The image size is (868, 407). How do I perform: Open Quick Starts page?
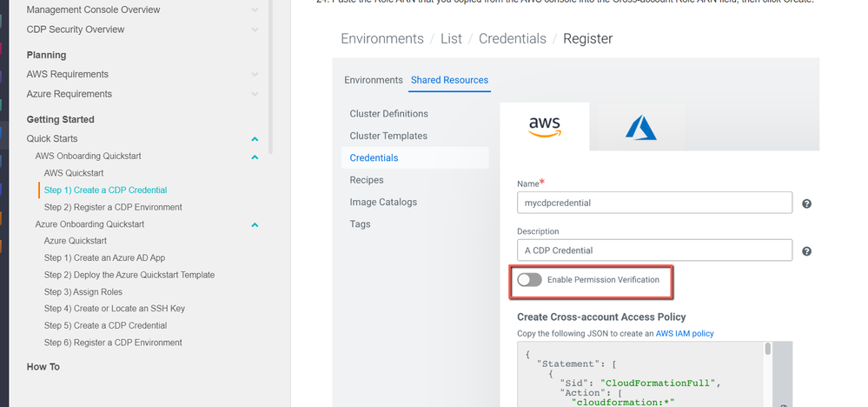[52, 139]
